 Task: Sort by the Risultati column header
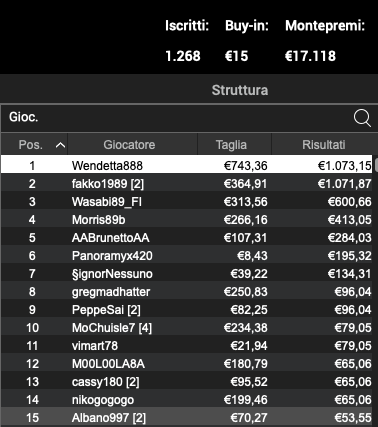coord(323,145)
